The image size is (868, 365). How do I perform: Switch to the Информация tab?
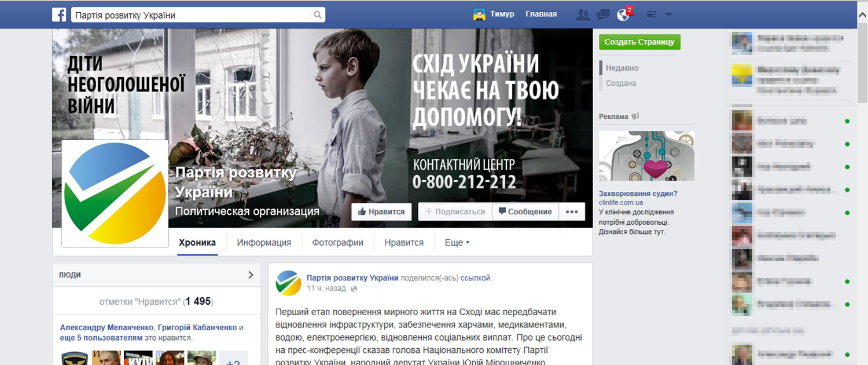(264, 243)
